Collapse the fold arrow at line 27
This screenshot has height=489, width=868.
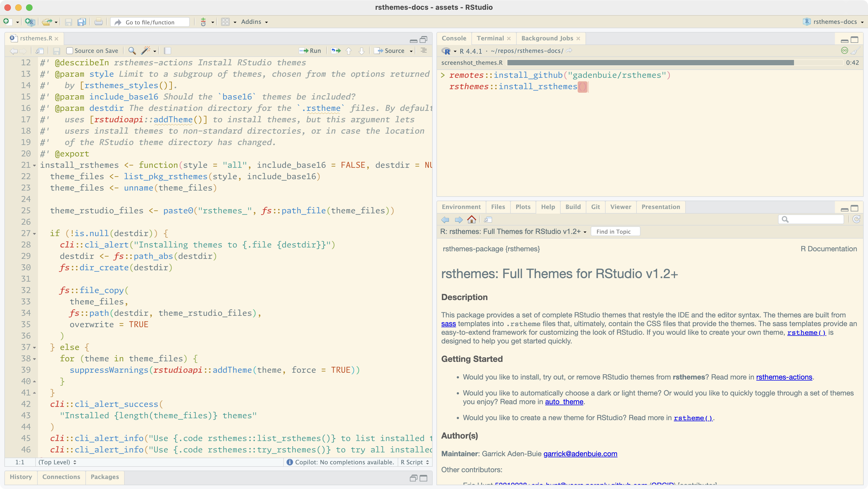point(34,234)
